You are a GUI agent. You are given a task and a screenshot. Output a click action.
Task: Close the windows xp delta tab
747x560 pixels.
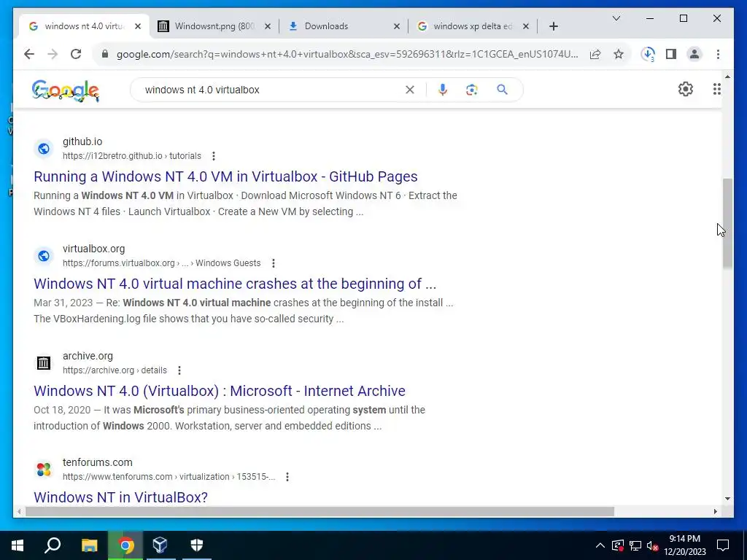tap(525, 26)
